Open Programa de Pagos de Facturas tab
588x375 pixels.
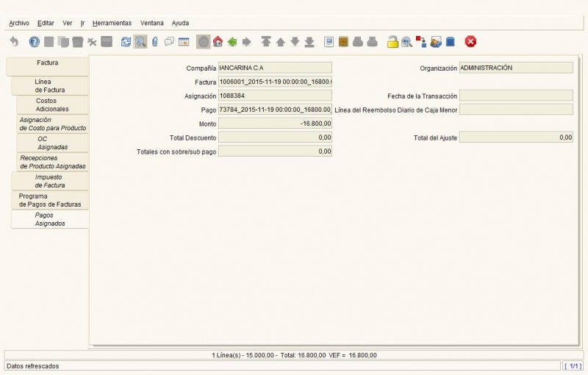click(x=50, y=200)
